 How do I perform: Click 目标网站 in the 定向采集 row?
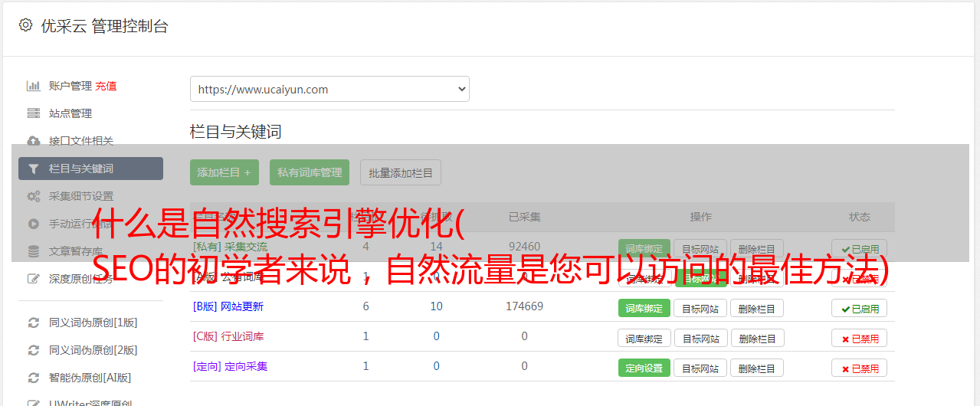[x=700, y=368]
